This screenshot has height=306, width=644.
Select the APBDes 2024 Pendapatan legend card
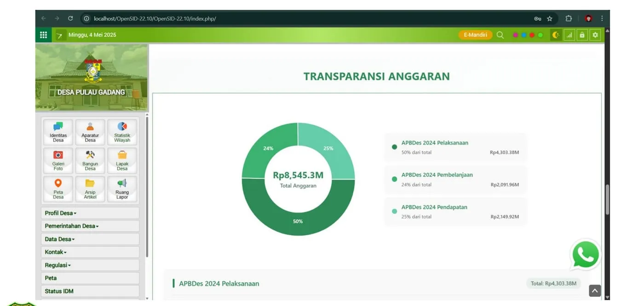(455, 211)
